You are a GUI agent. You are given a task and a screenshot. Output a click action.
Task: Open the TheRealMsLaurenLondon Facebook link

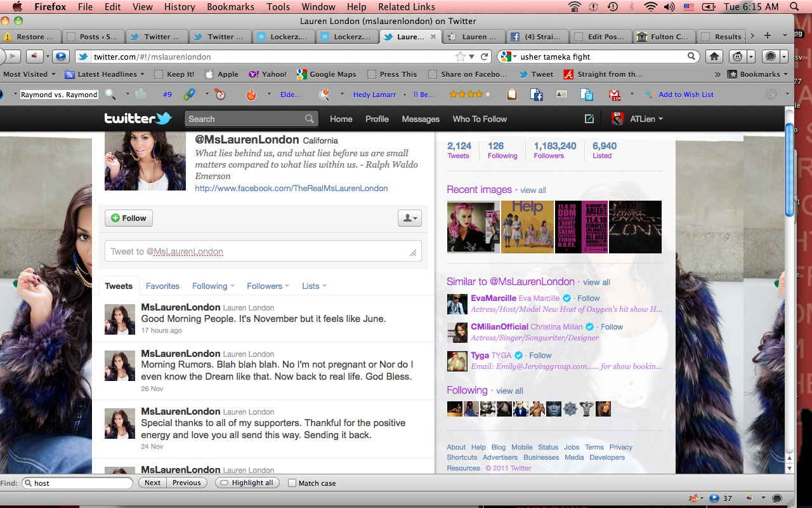point(291,189)
